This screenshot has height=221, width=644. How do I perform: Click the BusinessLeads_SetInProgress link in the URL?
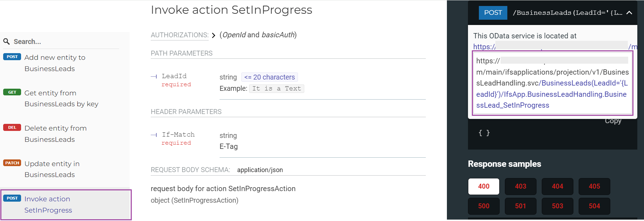coord(513,105)
